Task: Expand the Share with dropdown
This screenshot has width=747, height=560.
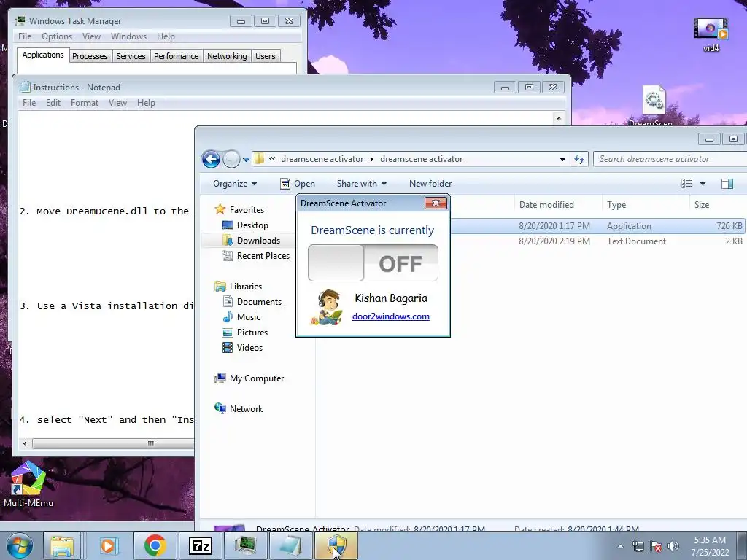Action: [x=362, y=183]
